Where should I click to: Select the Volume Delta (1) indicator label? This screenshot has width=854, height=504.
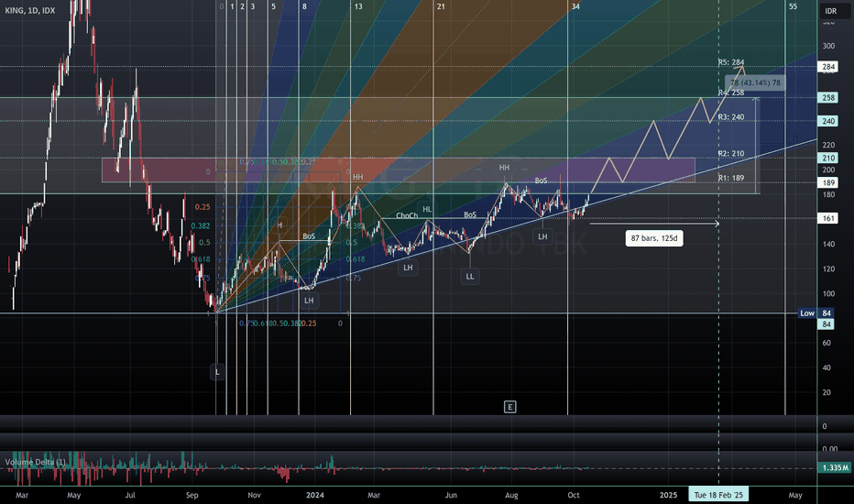[x=36, y=462]
